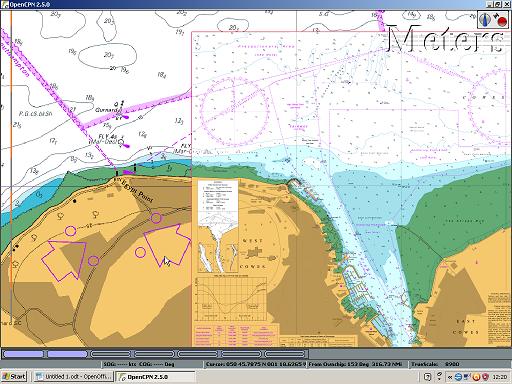Click the WEST label on the chart
Viewport: 512px width, 384px height.
point(253,241)
